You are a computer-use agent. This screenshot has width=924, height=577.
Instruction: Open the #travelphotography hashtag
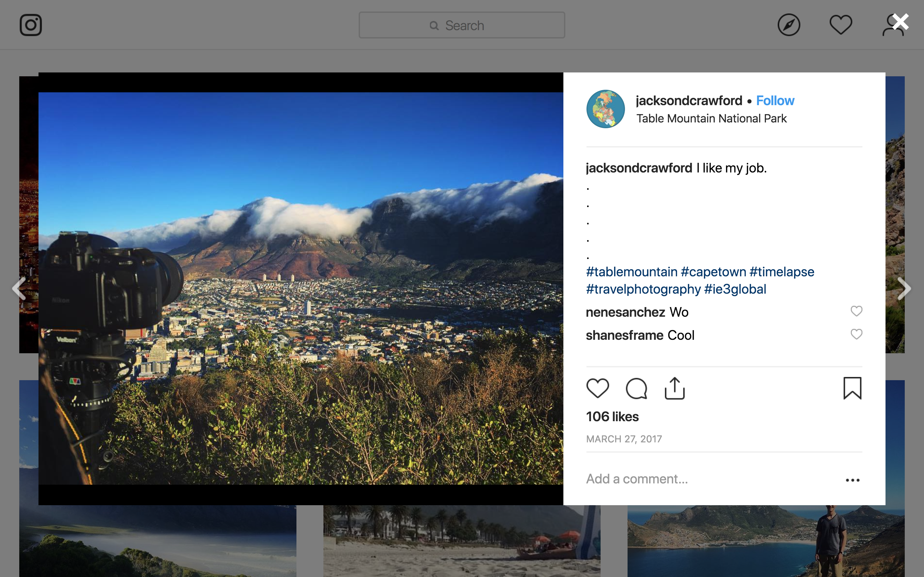(643, 289)
